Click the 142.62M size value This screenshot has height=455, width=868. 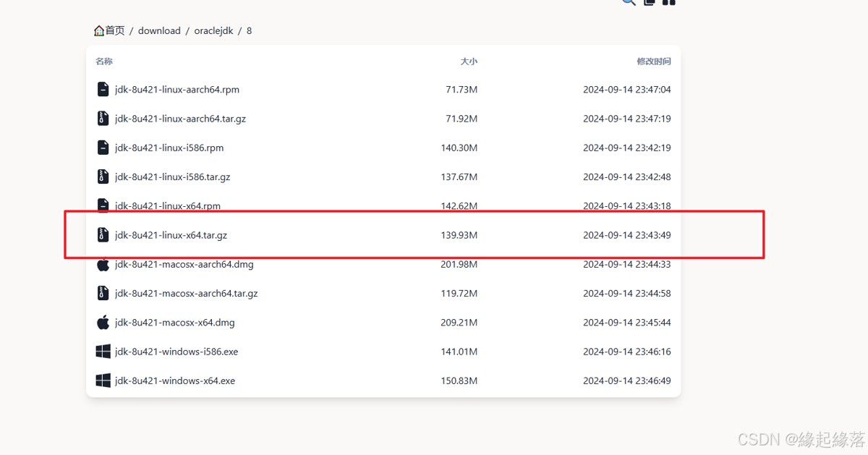[459, 206]
